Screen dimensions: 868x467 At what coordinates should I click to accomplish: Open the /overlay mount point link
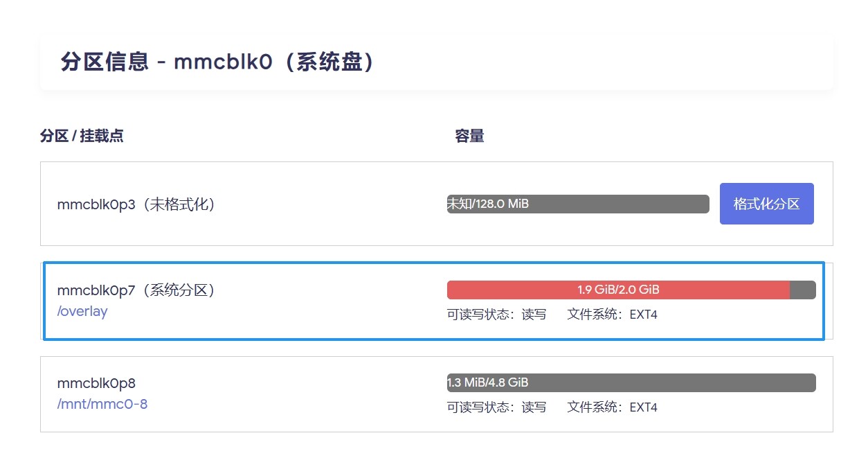point(82,311)
